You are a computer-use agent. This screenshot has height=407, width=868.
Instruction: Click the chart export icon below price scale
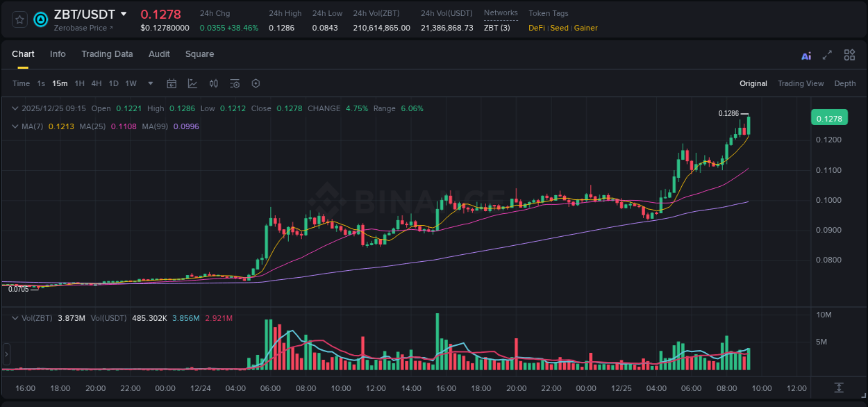pyautogui.click(x=839, y=388)
